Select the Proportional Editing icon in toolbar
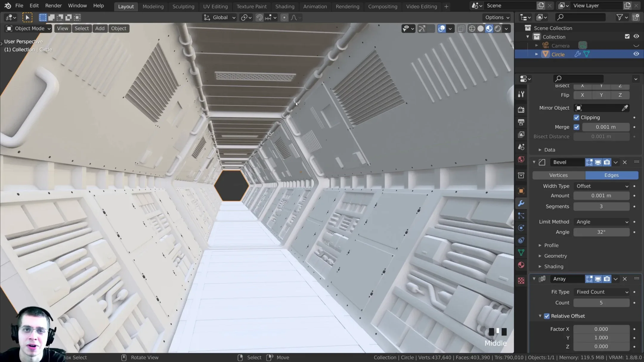 pos(285,17)
